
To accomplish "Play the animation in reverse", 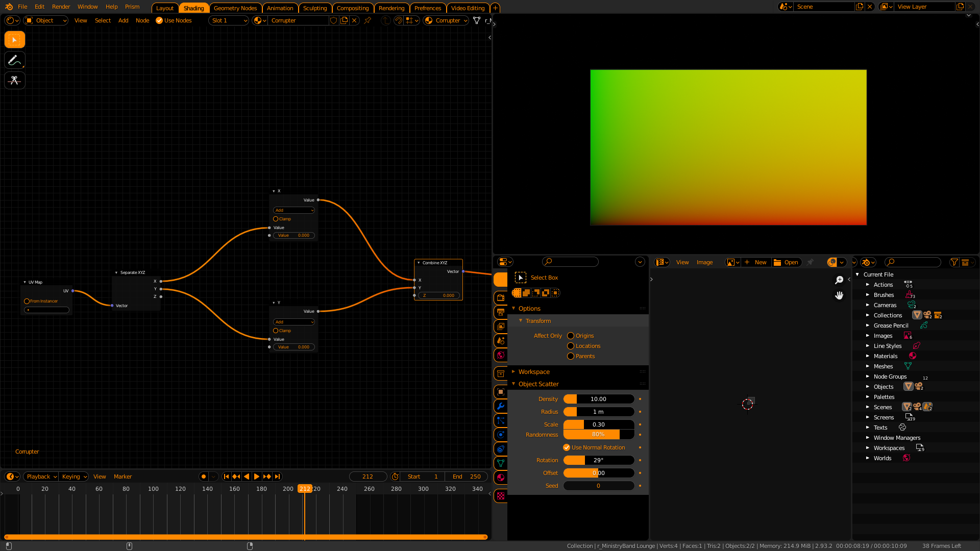I will click(x=247, y=477).
